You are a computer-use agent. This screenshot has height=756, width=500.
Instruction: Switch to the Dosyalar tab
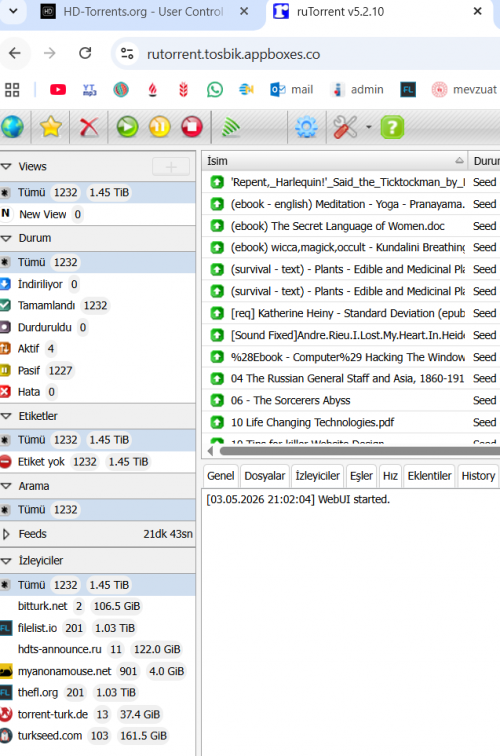pos(265,476)
